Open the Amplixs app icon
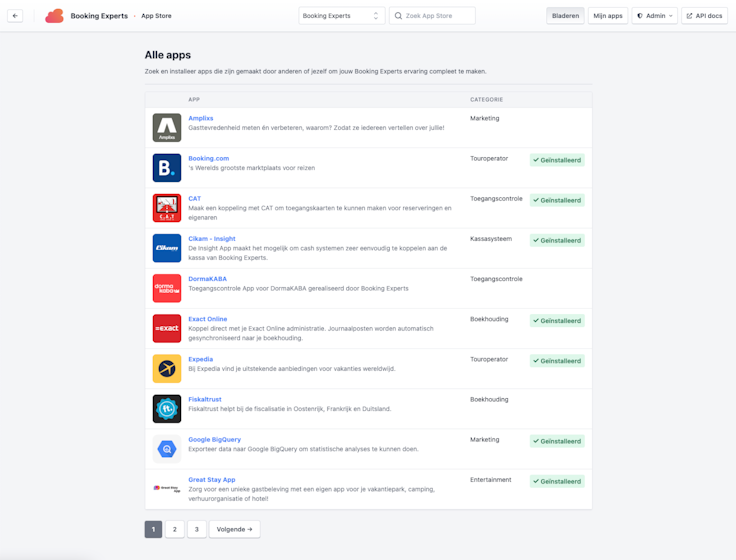The height and width of the screenshot is (560, 736). pyautogui.click(x=167, y=128)
